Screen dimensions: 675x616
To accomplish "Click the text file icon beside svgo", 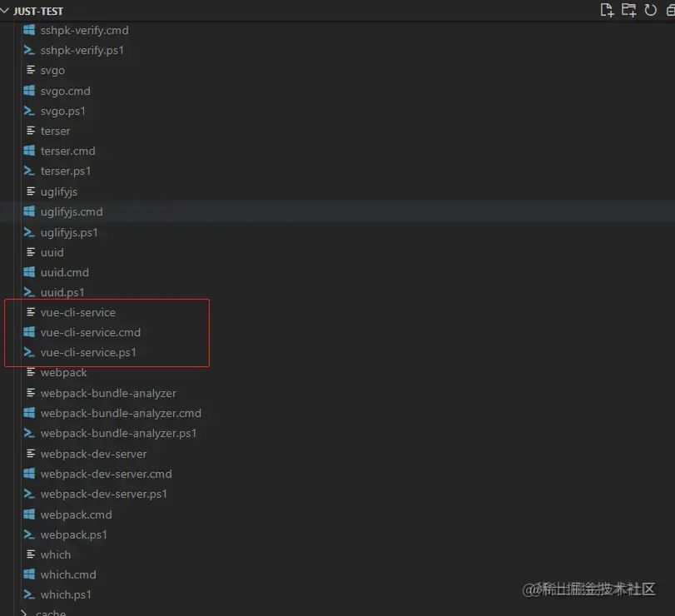I will (31, 70).
